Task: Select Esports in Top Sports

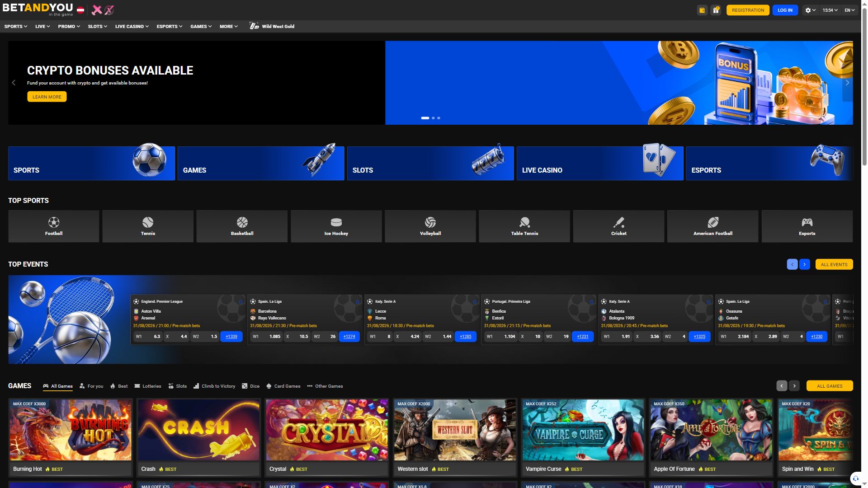Action: (807, 226)
